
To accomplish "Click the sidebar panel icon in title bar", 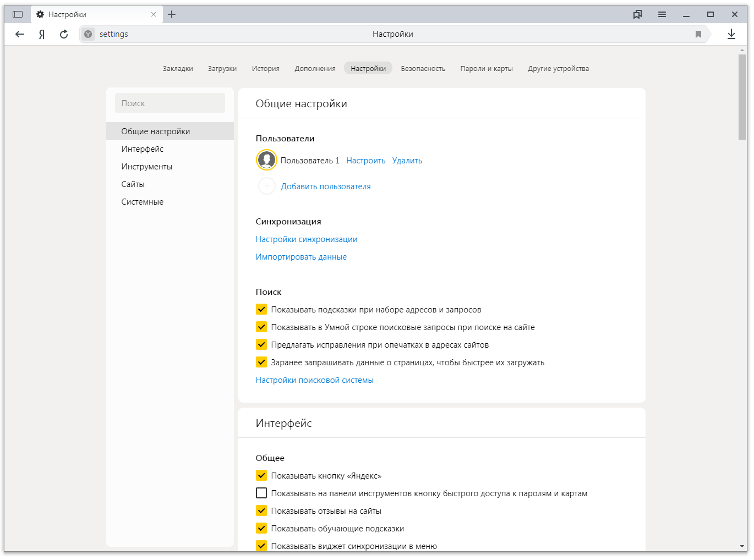I will [x=18, y=14].
